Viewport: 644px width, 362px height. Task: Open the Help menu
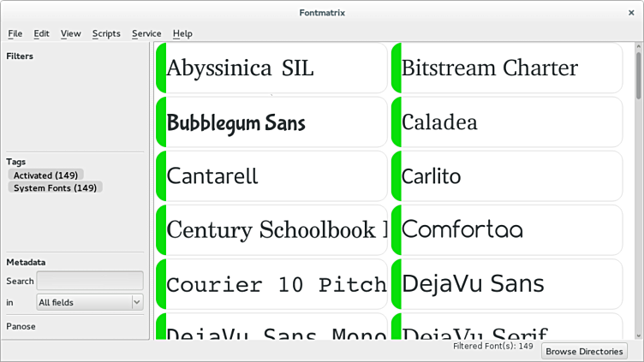pyautogui.click(x=182, y=33)
